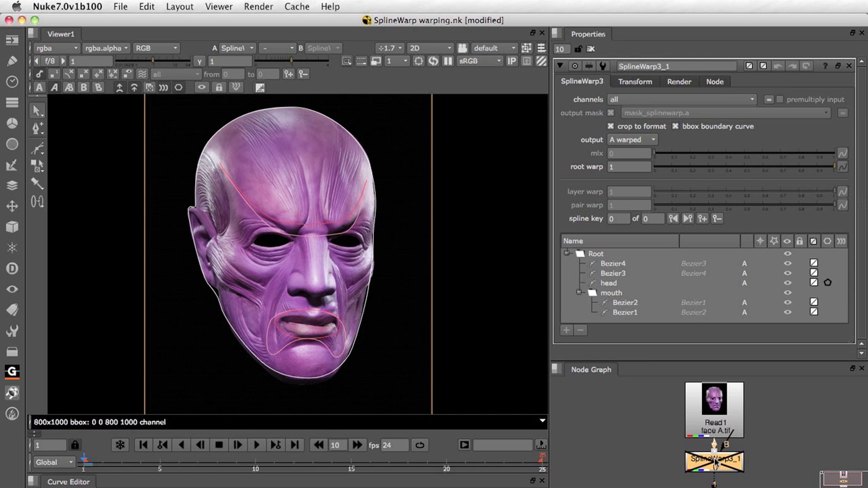Click the mix animation curve icon
Screen dimensions: 868x488
pos(843,153)
